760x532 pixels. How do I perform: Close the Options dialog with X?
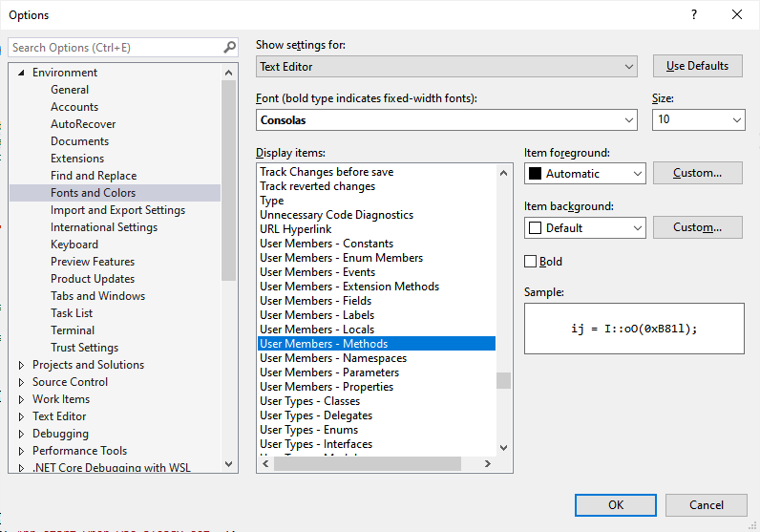(x=737, y=14)
